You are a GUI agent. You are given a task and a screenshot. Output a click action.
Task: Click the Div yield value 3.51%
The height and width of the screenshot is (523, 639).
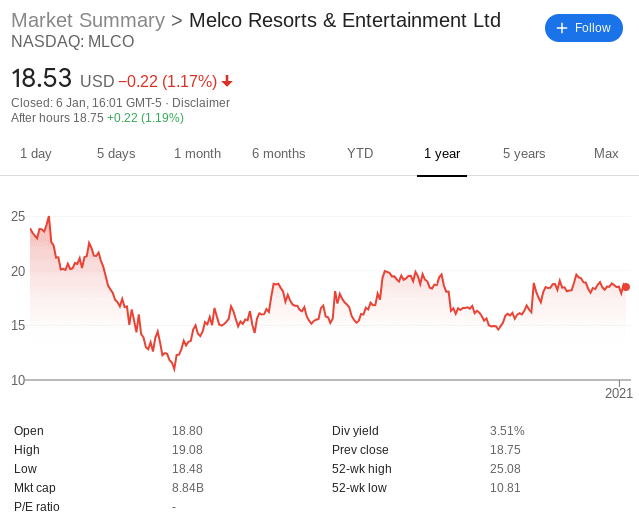coord(507,431)
